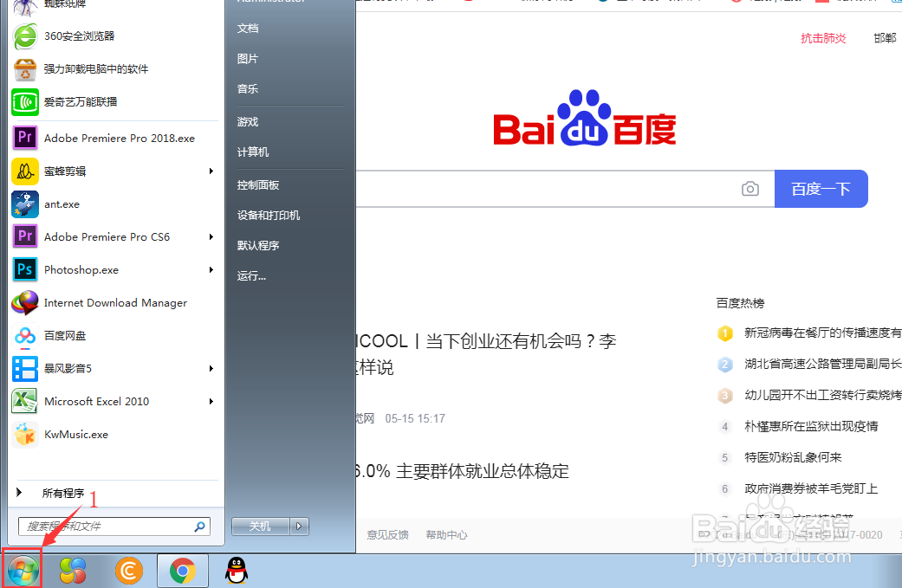Open 爱奇艺万能联播 app icon
The image size is (902, 588).
pos(25,102)
